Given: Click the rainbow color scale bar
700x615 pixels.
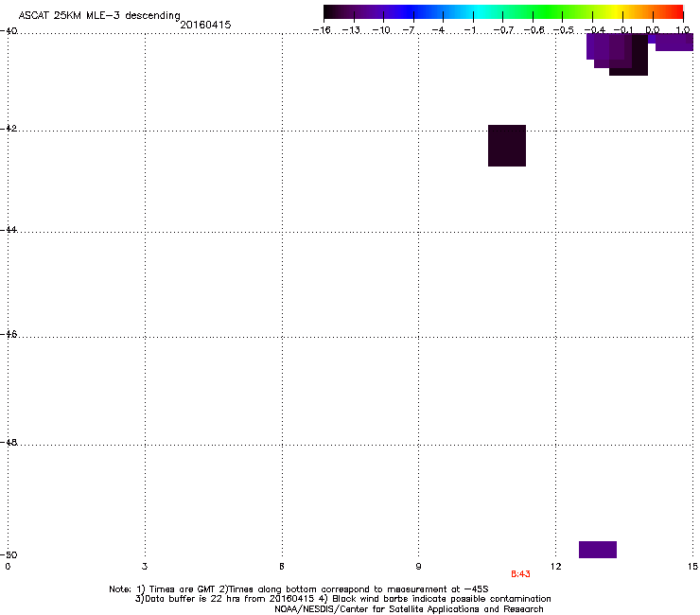Looking at the screenshot, I should click(x=503, y=11).
